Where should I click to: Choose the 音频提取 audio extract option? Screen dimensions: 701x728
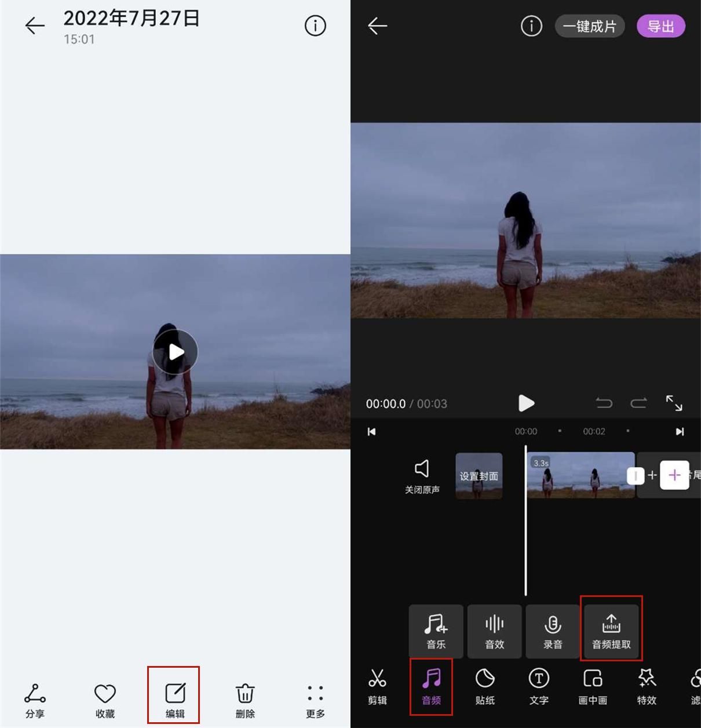pyautogui.click(x=611, y=632)
